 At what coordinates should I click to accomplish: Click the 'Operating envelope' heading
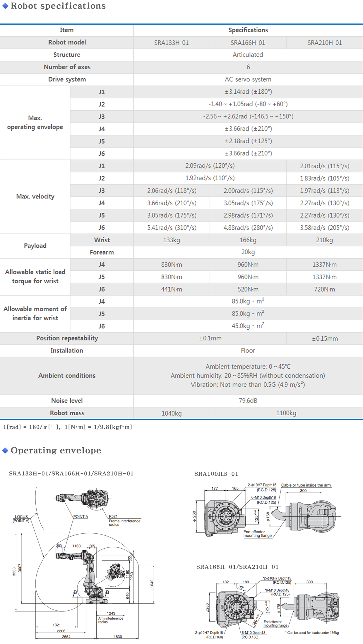[x=56, y=450]
